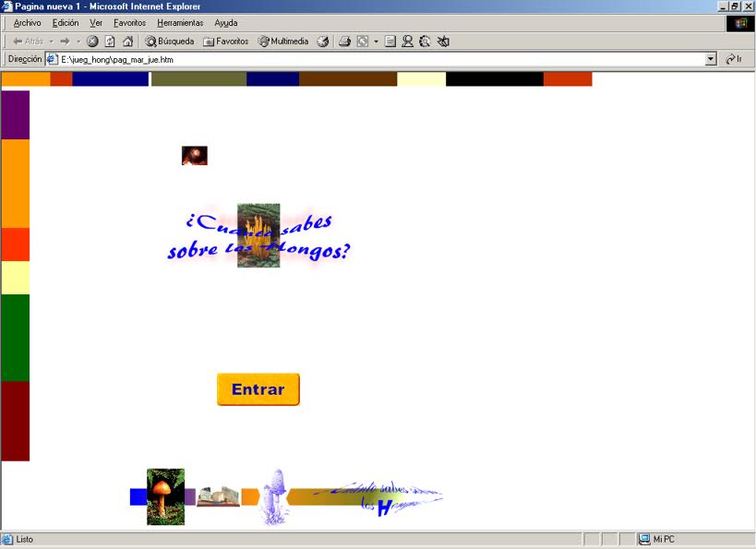
Task: Open the forward history dropdown arrow
Action: click(78, 42)
